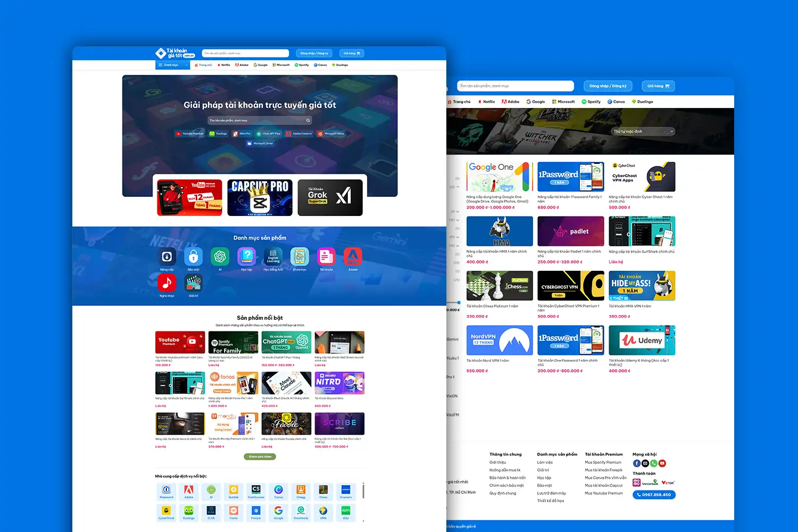Expand the "Danh mục" dropdown menu
798x532 pixels.
[x=172, y=64]
